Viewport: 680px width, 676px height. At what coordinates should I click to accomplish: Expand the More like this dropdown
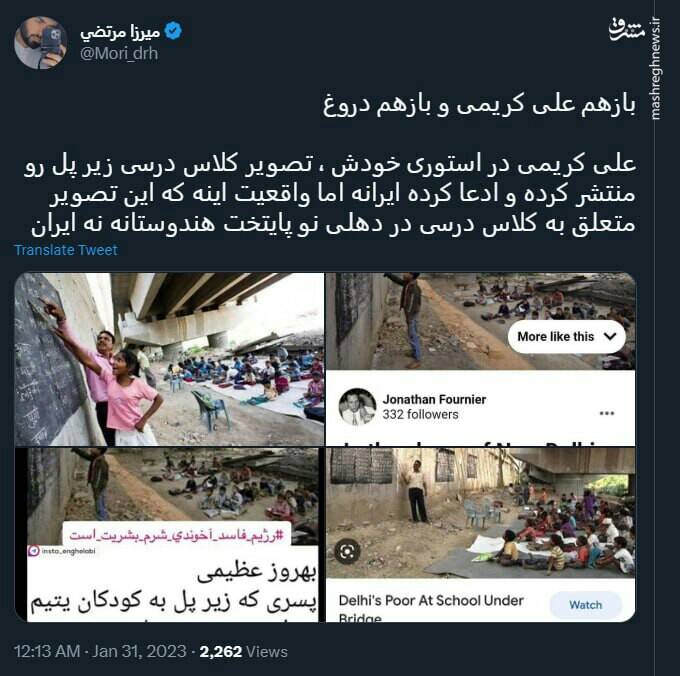point(566,336)
